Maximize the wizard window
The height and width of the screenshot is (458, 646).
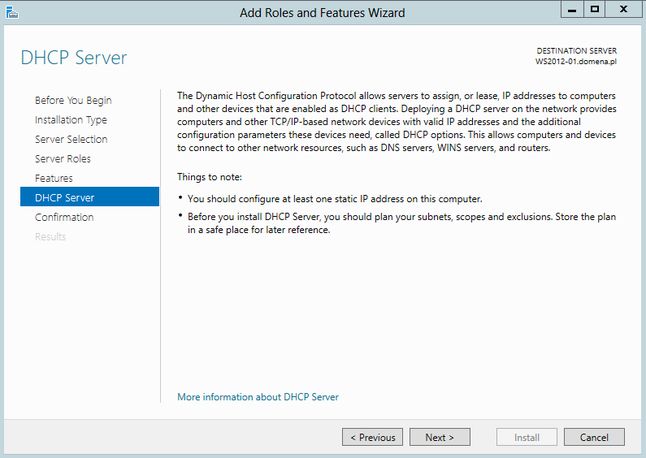(594, 10)
